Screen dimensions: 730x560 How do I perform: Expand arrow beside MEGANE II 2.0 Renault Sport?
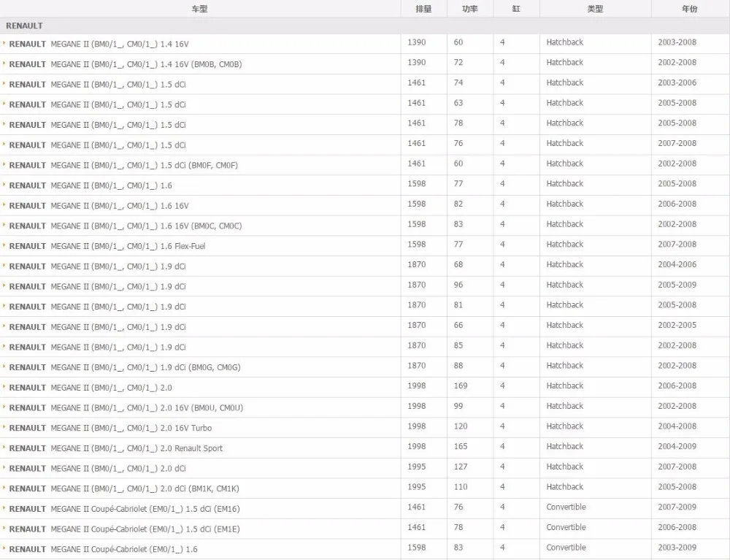pyautogui.click(x=4, y=448)
